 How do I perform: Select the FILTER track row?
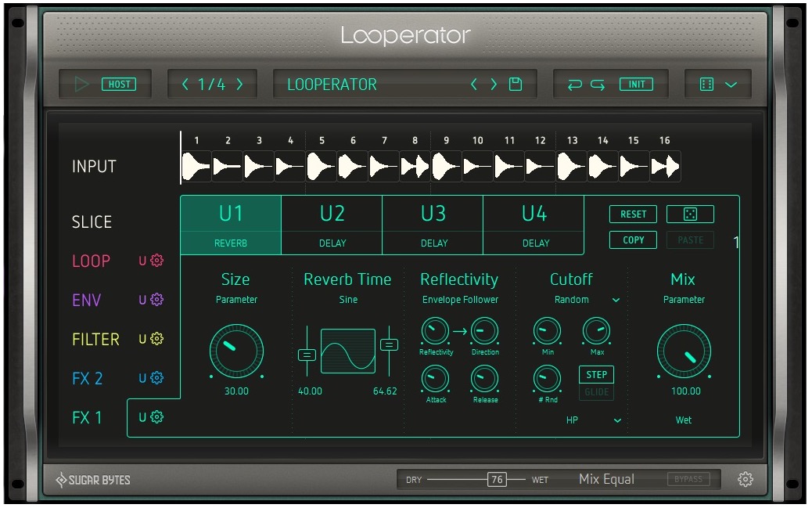(x=95, y=339)
